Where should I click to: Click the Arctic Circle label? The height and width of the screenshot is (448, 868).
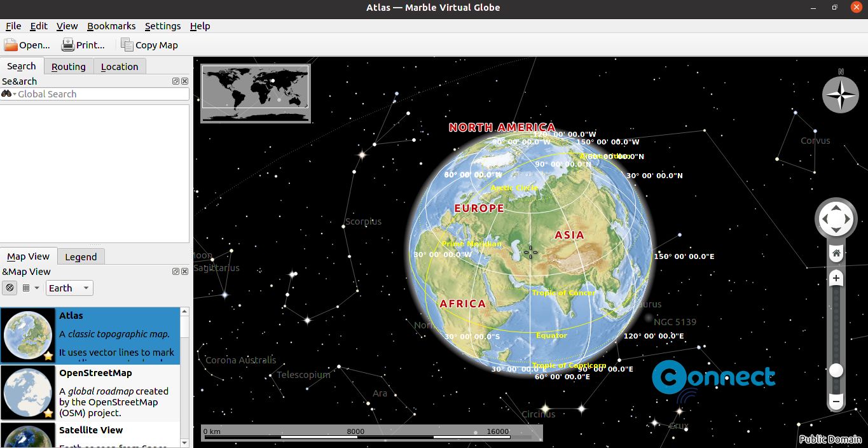(514, 188)
